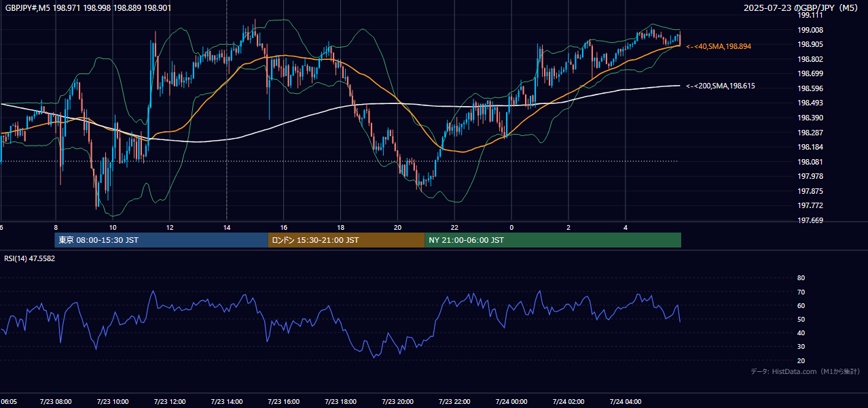Viewport: 868px width, 408px height.
Task: Click price axis label 198.699
Action: tap(810, 73)
